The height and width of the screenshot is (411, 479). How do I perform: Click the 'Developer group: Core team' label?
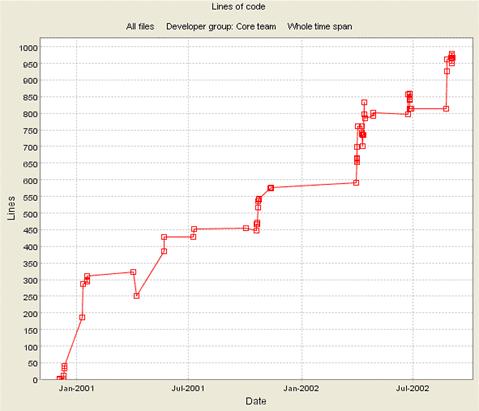(221, 27)
